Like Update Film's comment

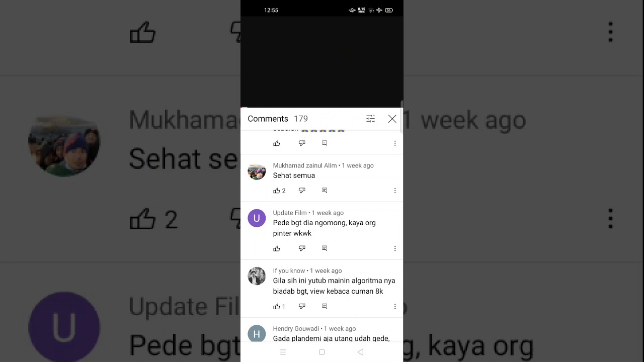tap(277, 248)
